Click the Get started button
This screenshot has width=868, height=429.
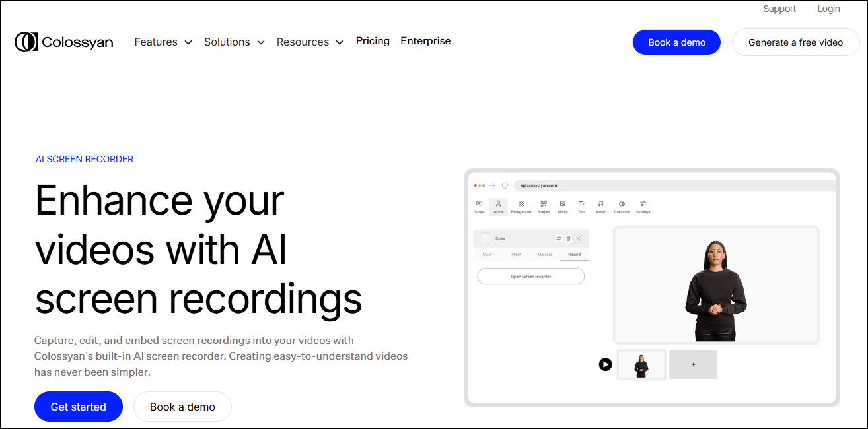79,407
